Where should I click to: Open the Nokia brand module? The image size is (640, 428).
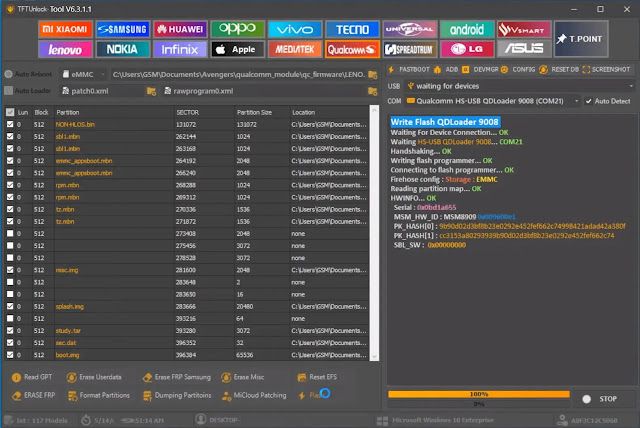(123, 49)
